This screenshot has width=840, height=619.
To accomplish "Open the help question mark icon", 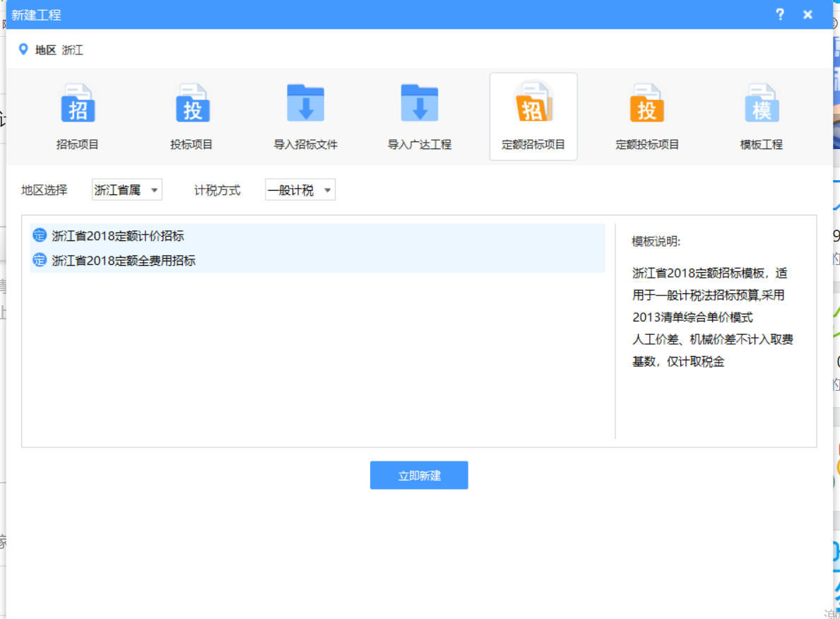I will 779,14.
